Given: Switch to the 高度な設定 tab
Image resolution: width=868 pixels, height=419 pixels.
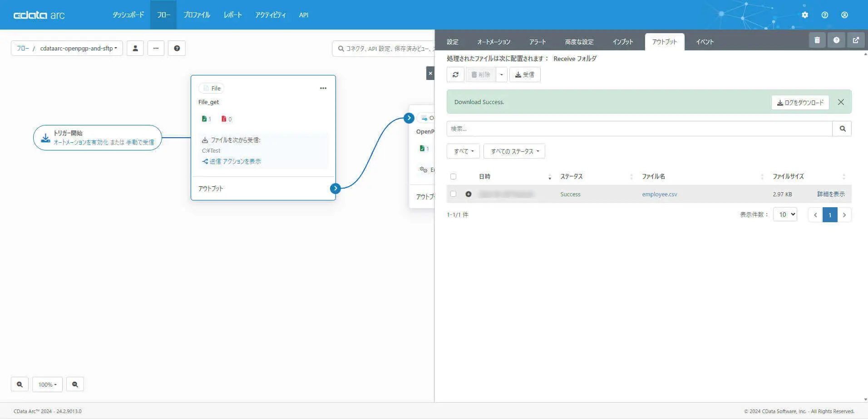Looking at the screenshot, I should (x=579, y=42).
